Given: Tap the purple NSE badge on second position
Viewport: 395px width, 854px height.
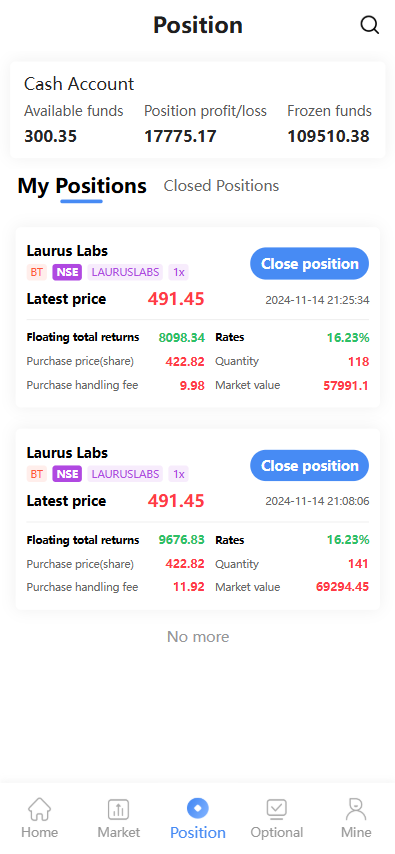Looking at the screenshot, I should point(67,474).
